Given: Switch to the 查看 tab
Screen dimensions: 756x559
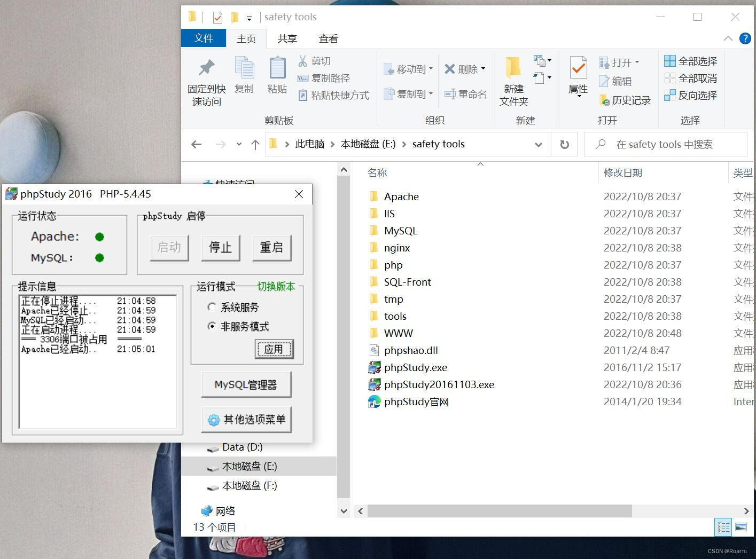Looking at the screenshot, I should coord(328,38).
